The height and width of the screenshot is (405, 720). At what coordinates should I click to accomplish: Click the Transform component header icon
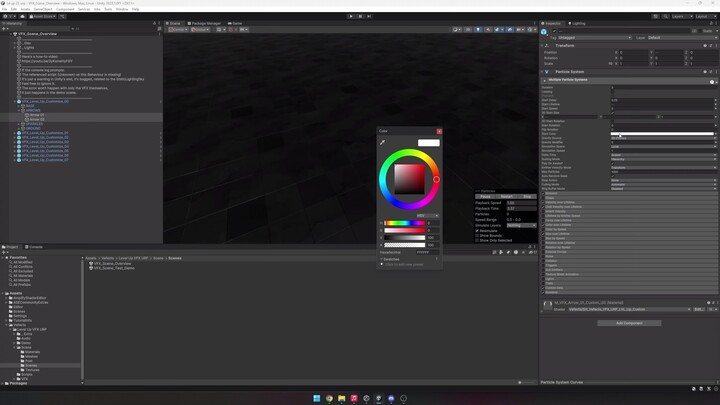547,45
